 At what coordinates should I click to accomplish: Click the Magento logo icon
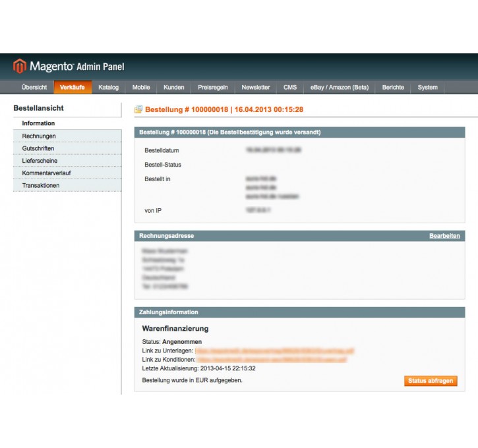click(20, 66)
